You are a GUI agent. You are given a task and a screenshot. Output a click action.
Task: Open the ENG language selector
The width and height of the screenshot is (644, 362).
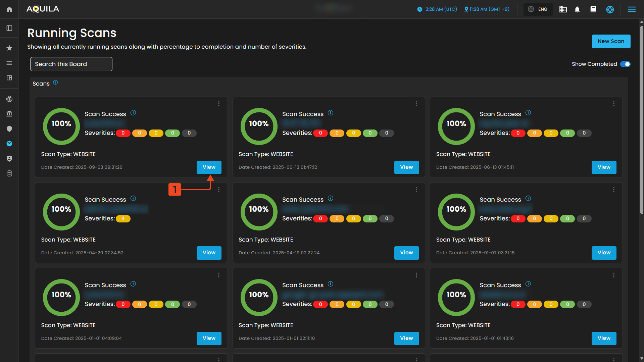[x=538, y=9]
